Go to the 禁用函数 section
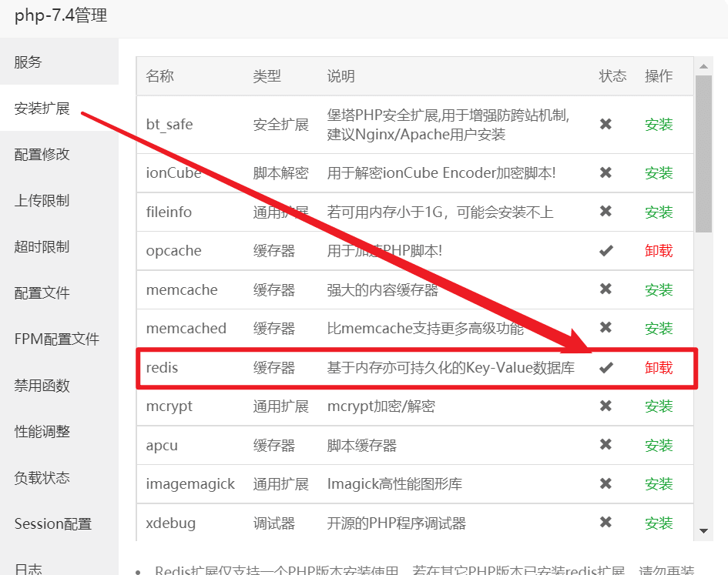728x575 pixels. coord(42,386)
